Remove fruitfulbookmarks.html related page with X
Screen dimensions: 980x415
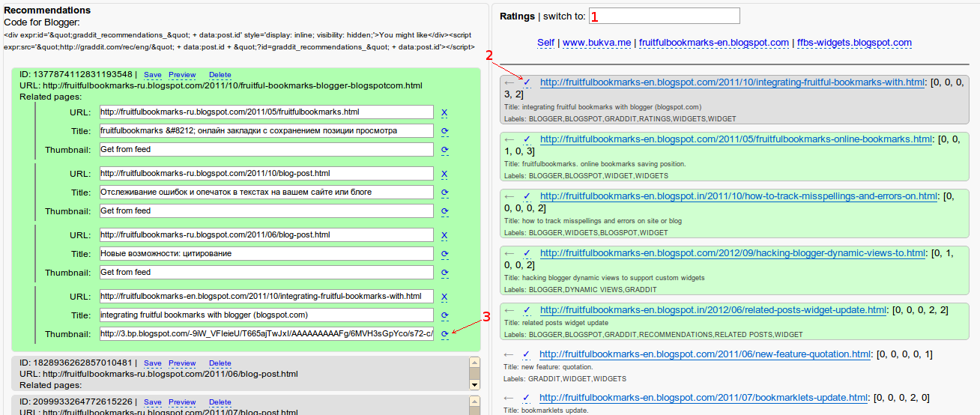(x=444, y=112)
